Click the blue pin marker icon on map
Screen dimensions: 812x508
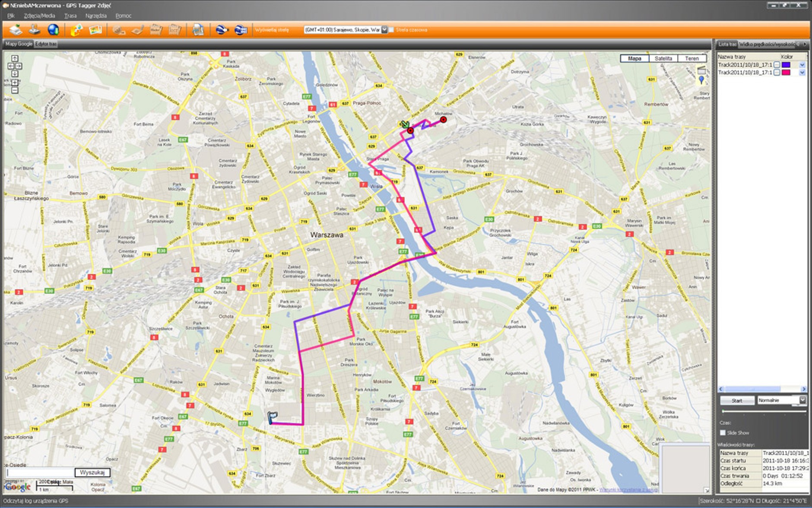pos(701,80)
